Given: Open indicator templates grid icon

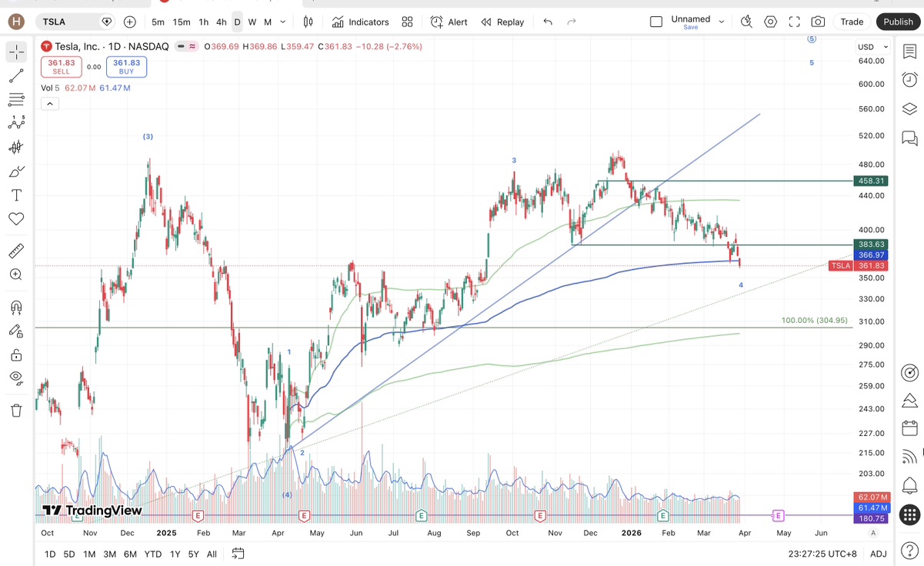Looking at the screenshot, I should [407, 22].
